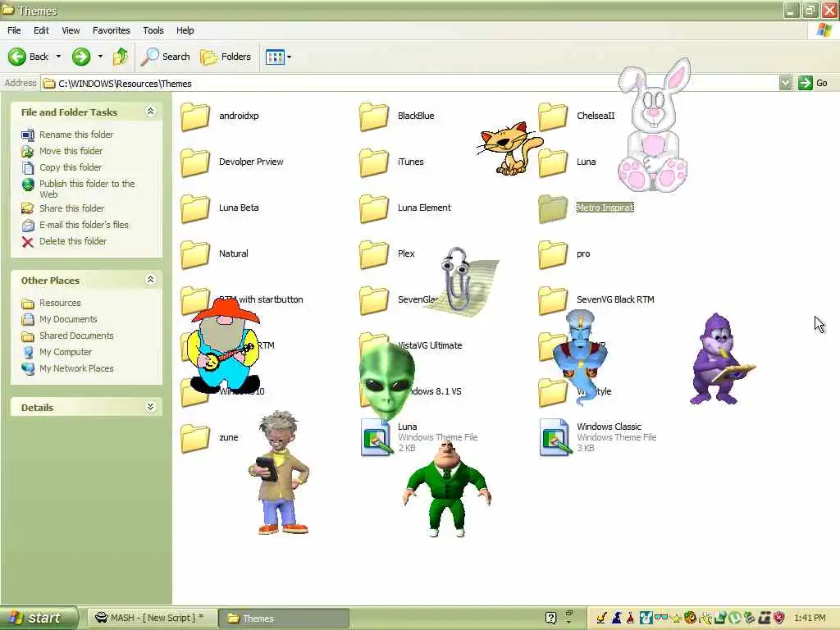The height and width of the screenshot is (630, 840).
Task: Select the Luna Beta folder icon
Action: [195, 208]
